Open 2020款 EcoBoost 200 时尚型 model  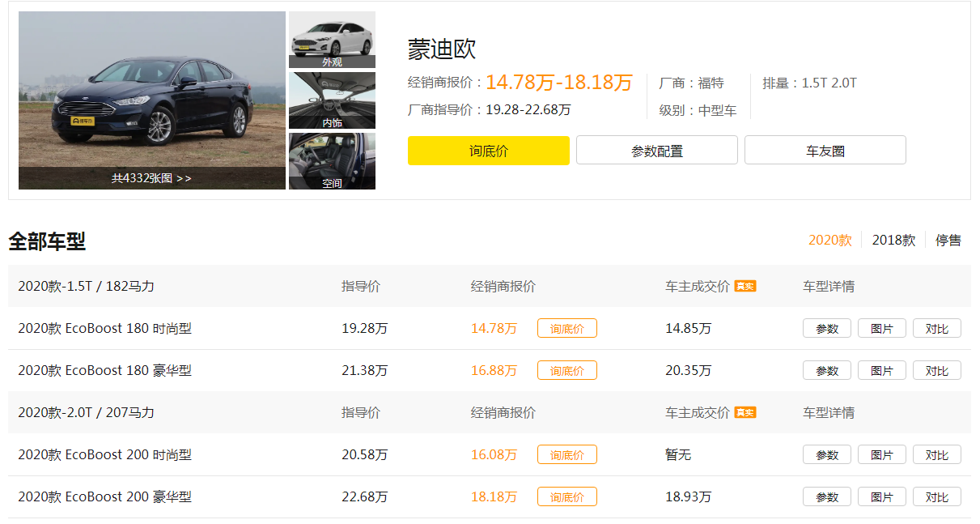click(105, 455)
